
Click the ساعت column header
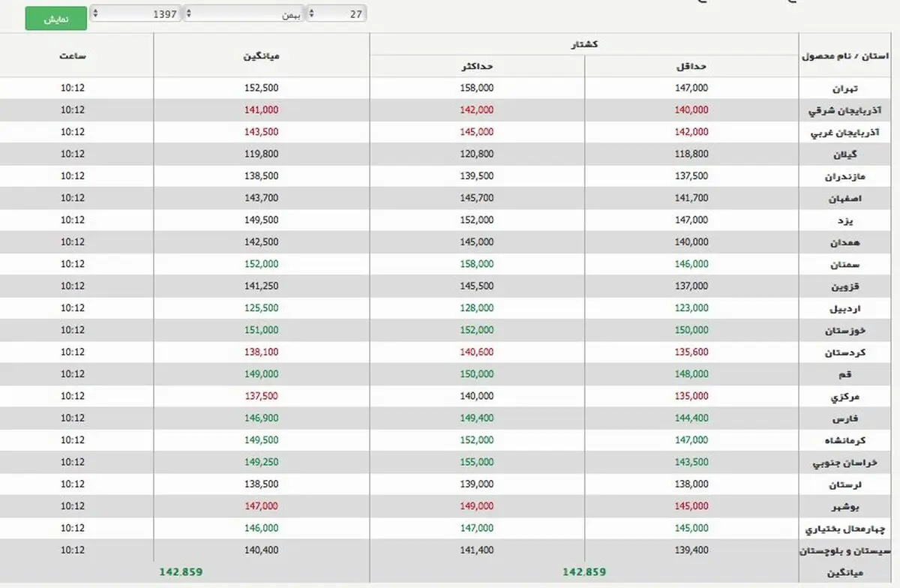[x=73, y=56]
